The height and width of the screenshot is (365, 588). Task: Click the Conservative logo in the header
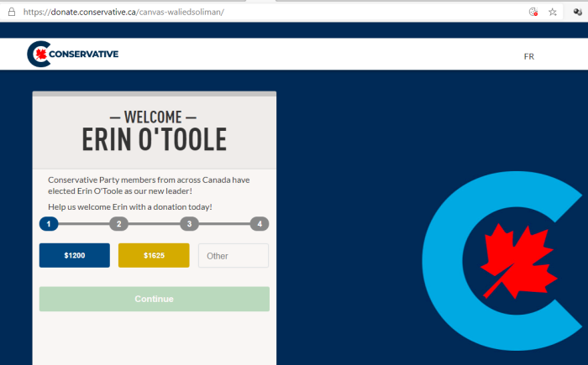point(73,54)
